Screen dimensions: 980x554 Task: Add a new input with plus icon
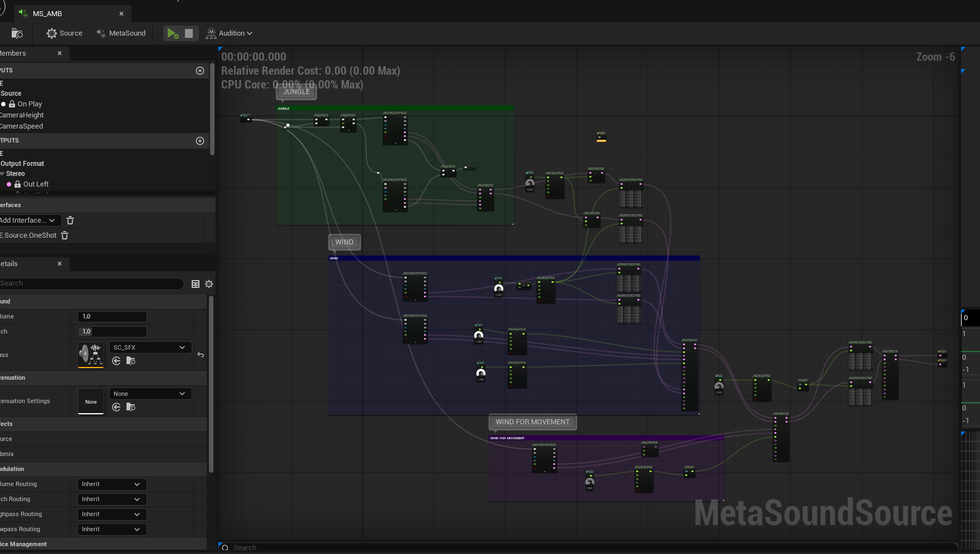point(200,71)
